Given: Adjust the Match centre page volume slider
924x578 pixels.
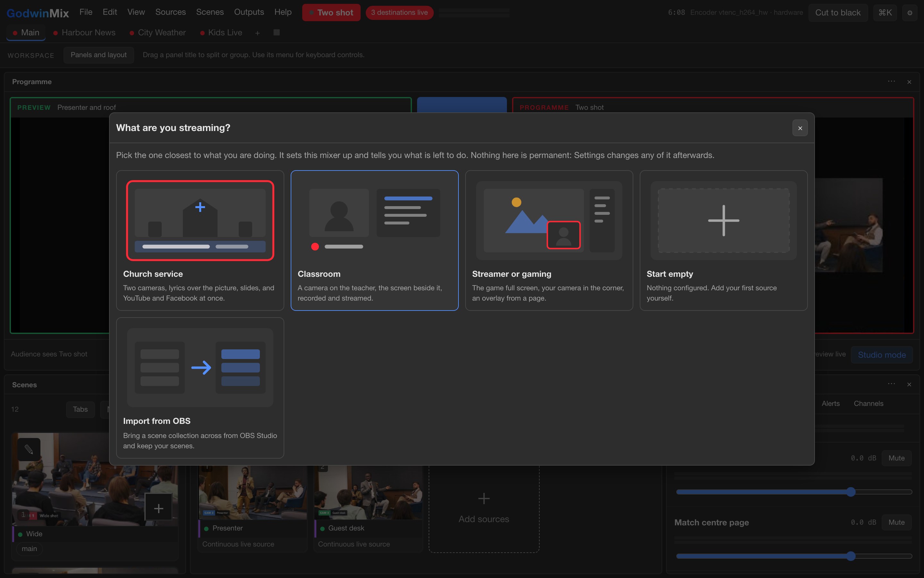Looking at the screenshot, I should tap(794, 556).
